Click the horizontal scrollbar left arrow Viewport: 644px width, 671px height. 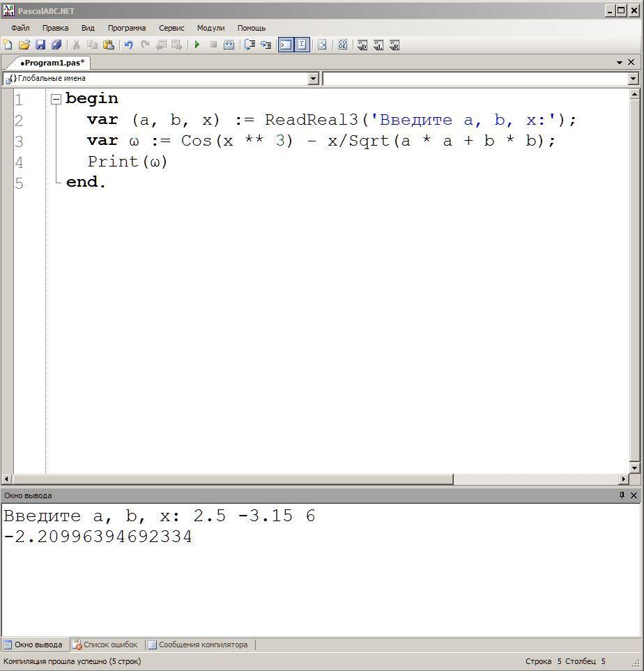point(6,479)
